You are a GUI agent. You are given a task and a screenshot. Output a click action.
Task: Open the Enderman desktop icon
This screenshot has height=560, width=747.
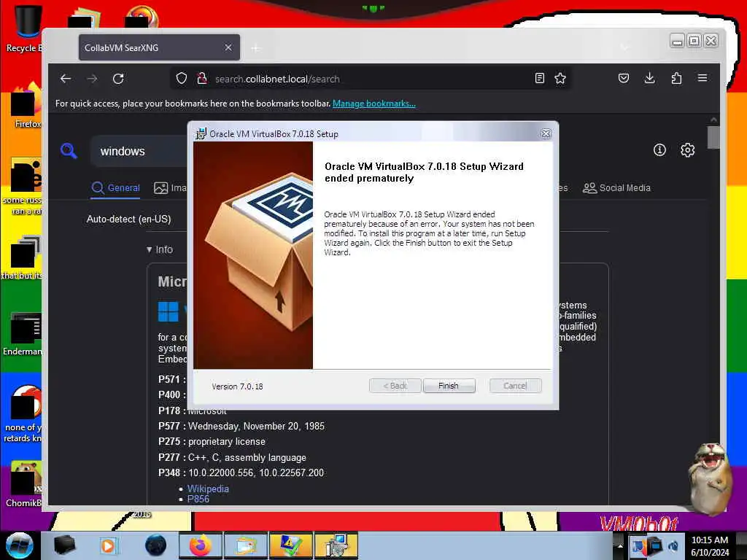(x=23, y=334)
